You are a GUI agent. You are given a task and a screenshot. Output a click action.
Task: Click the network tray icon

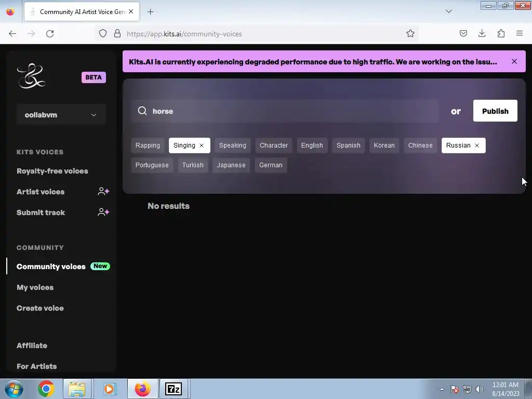(467, 389)
